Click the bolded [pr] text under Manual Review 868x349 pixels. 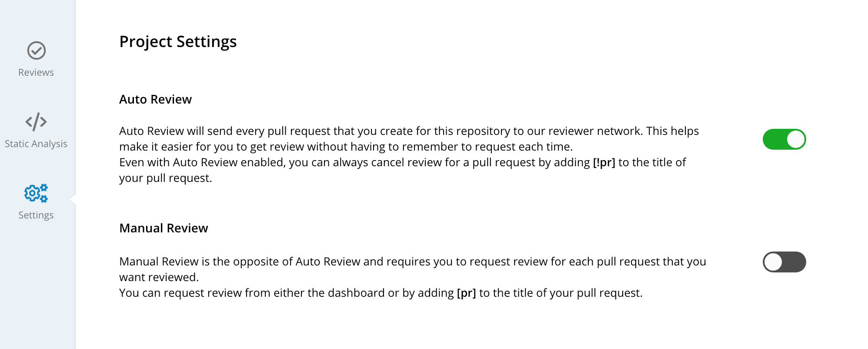coord(466,293)
